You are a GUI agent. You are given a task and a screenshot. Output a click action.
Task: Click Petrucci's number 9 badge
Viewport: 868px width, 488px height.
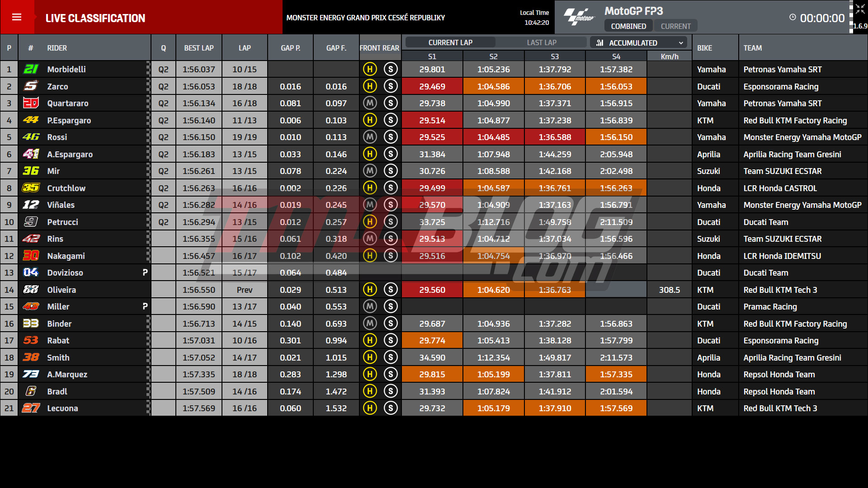point(31,222)
